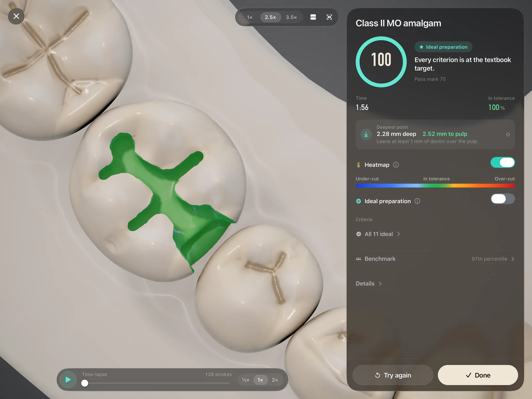Click the '128 strokes' label
This screenshot has width=532, height=399.
click(x=218, y=374)
